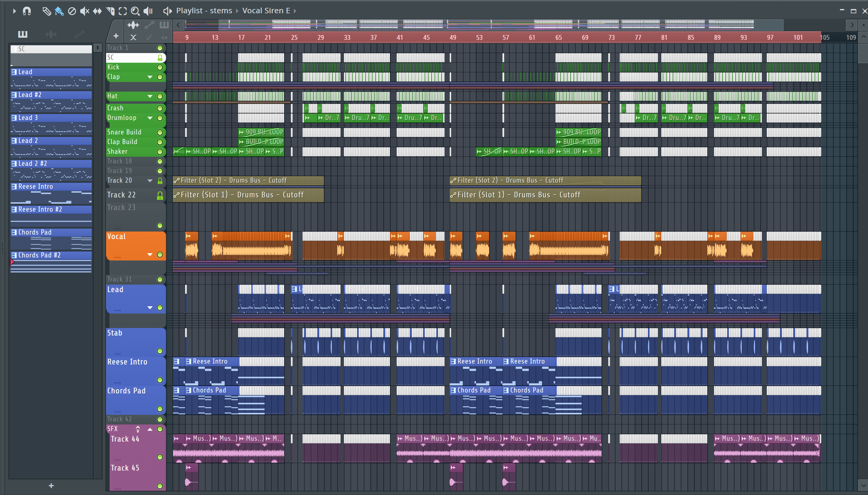Select the Slip tool
The height and width of the screenshot is (495, 868).
coord(97,11)
